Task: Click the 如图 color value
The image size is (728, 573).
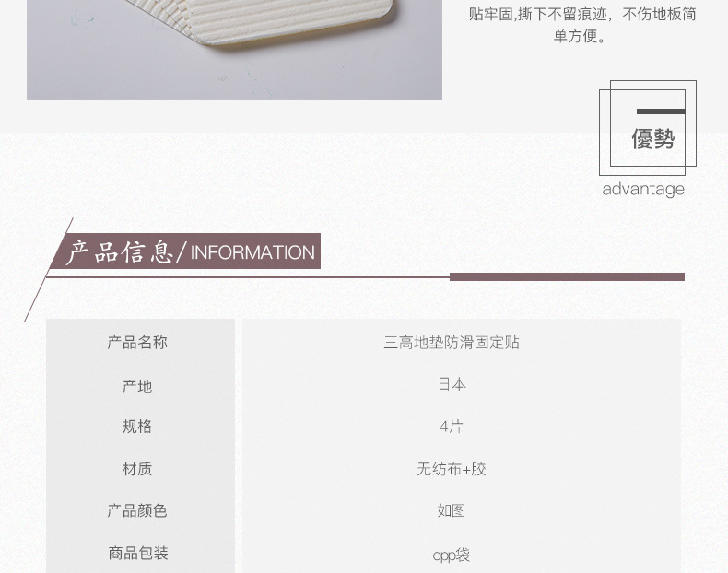Action: [x=452, y=510]
